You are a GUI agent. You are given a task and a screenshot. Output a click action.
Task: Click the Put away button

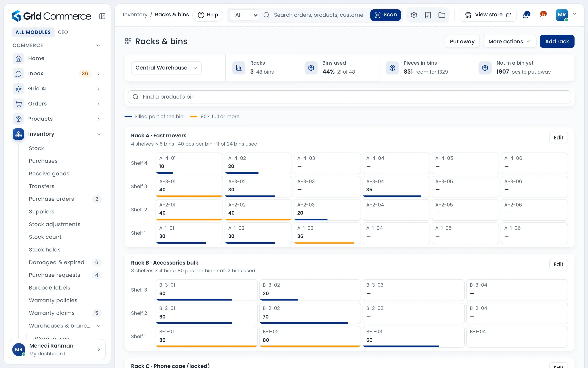[x=462, y=41]
